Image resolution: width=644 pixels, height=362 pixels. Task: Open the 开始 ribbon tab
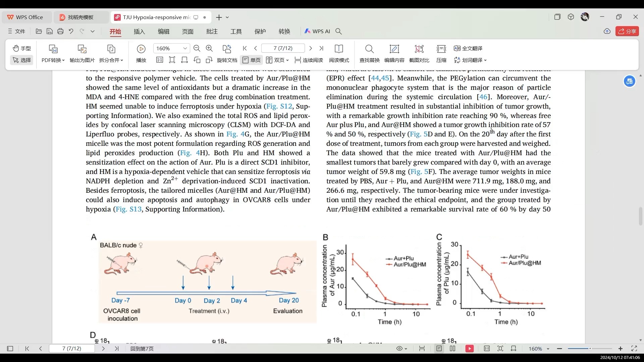click(115, 31)
